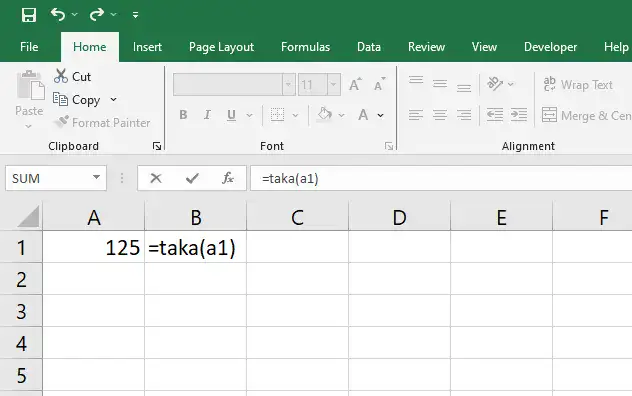632x396 pixels.
Task: Open the Help tab
Action: (x=616, y=47)
